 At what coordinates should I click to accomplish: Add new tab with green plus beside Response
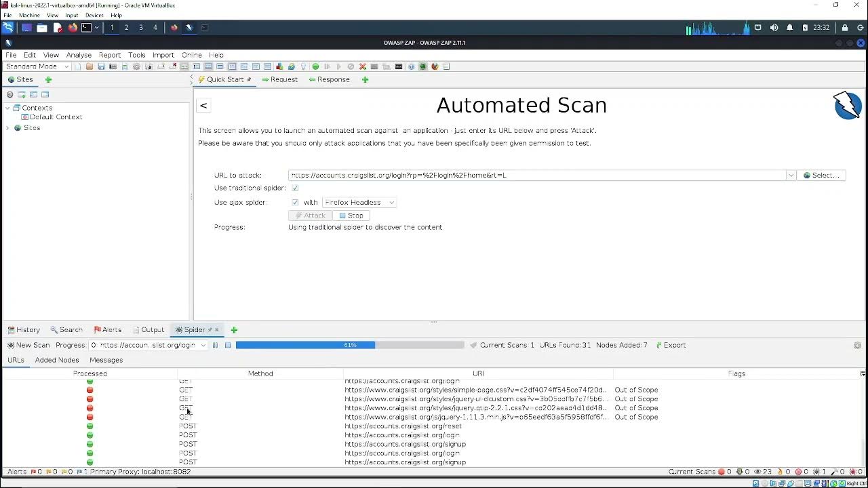[365, 79]
